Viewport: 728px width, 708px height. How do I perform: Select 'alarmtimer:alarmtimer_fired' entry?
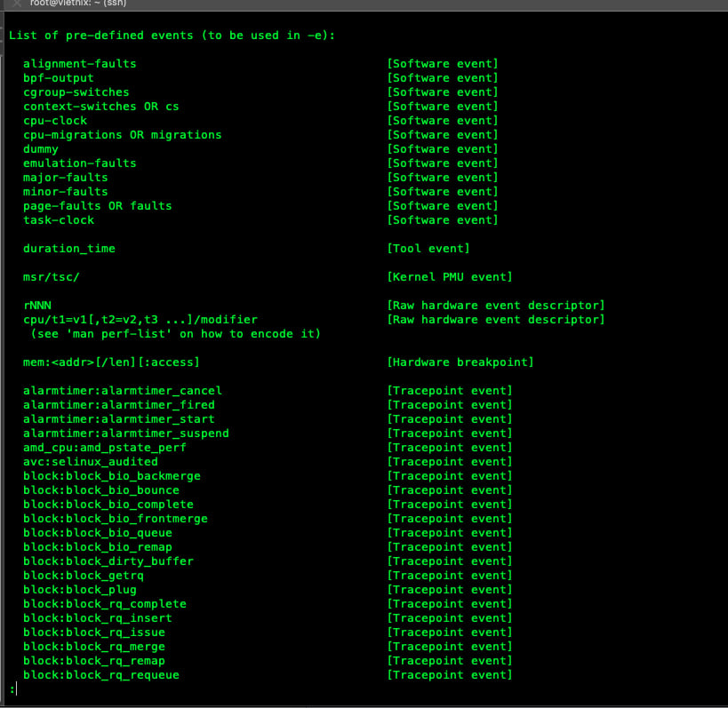(119, 404)
